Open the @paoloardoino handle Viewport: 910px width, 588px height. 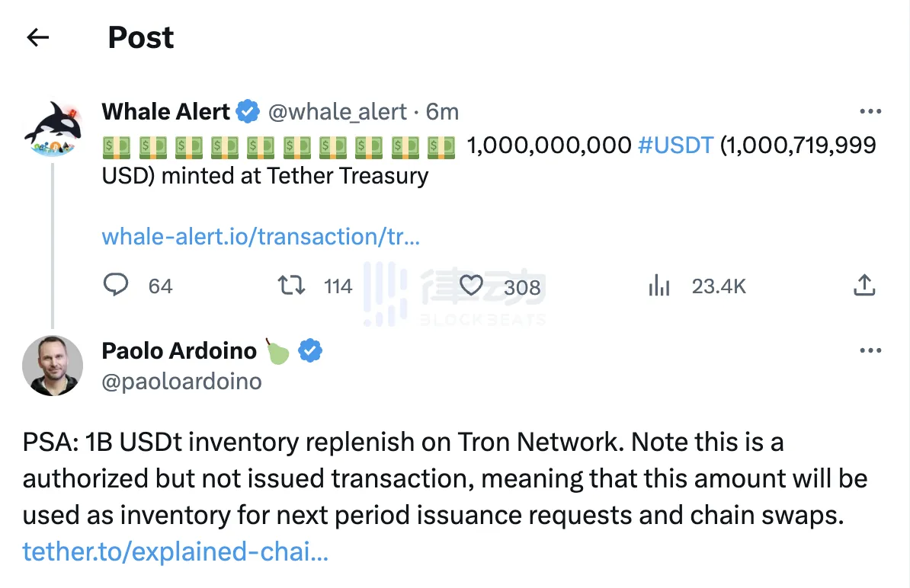tap(181, 382)
